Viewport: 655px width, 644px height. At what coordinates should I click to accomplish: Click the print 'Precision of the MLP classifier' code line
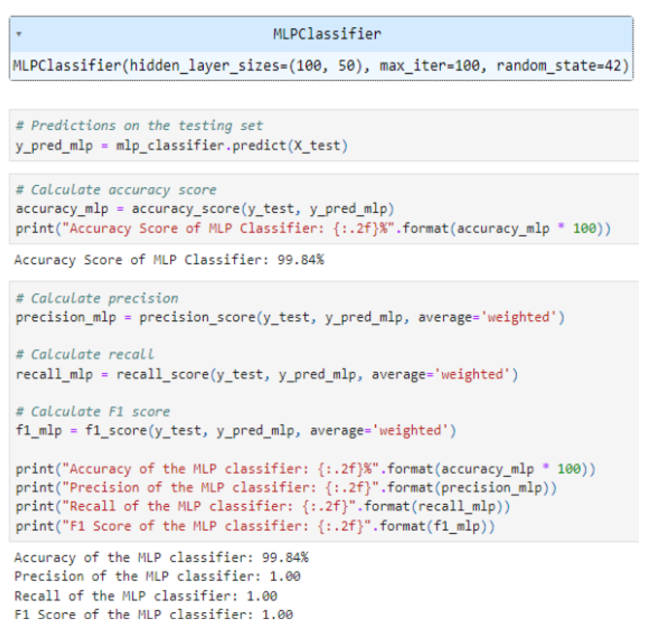(x=286, y=488)
